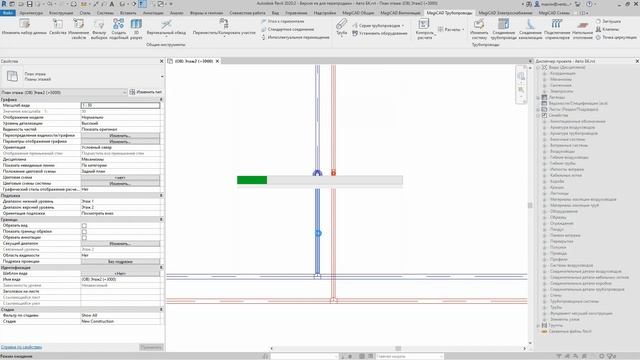Open the План этажа view selector dropdown
This screenshot has height=360, width=640.
pyautogui.click(x=124, y=93)
